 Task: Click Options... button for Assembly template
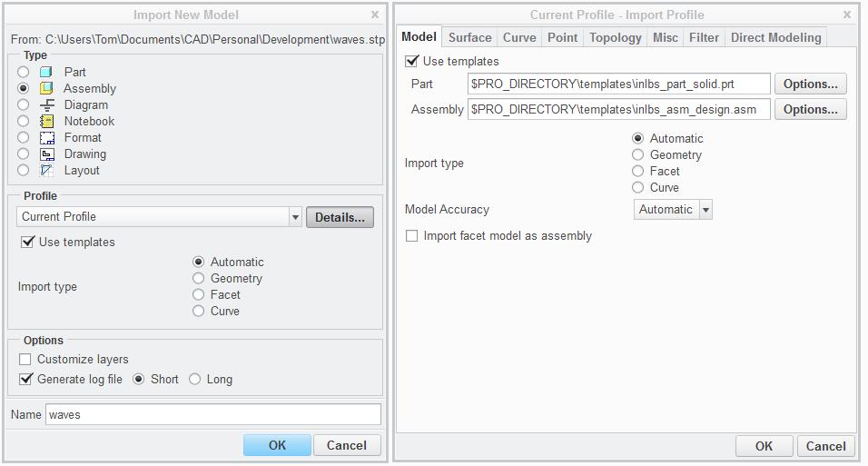click(x=811, y=110)
